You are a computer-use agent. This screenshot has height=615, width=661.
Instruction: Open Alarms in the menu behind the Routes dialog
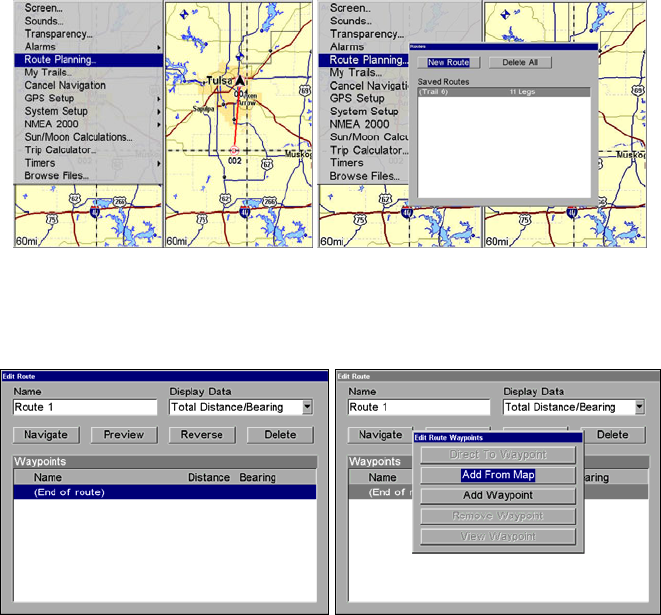pyautogui.click(x=347, y=47)
